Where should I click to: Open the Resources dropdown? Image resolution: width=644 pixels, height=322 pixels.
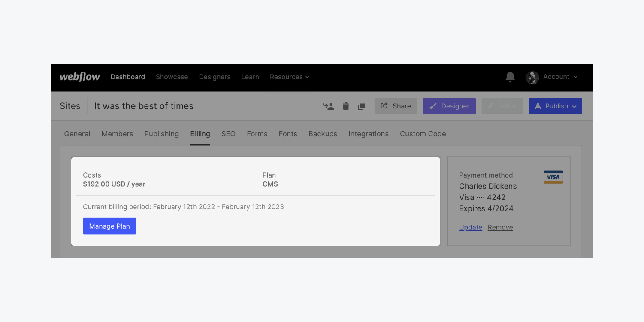pyautogui.click(x=289, y=77)
